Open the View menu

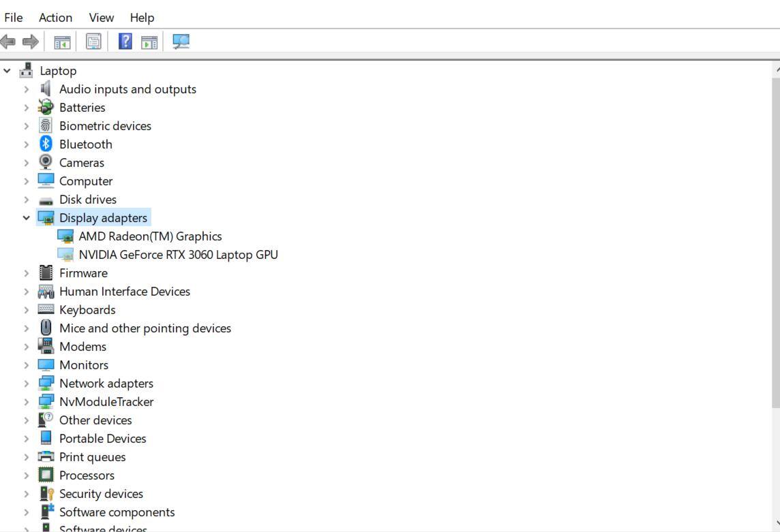click(101, 18)
